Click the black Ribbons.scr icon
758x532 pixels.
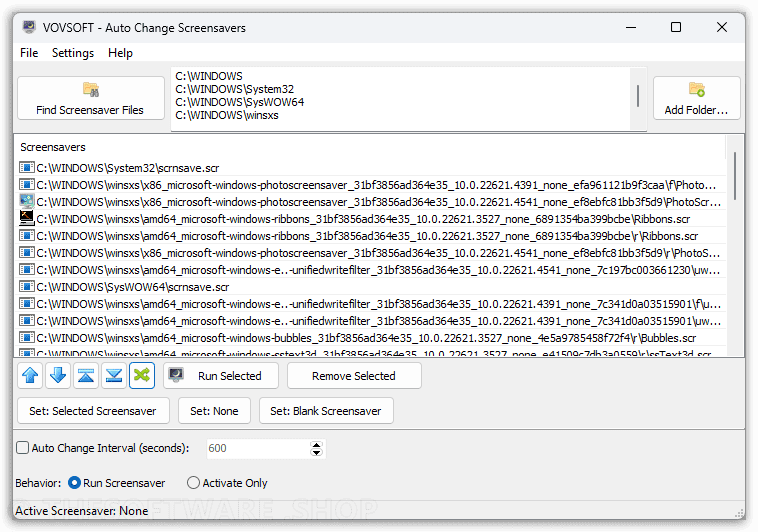point(27,218)
